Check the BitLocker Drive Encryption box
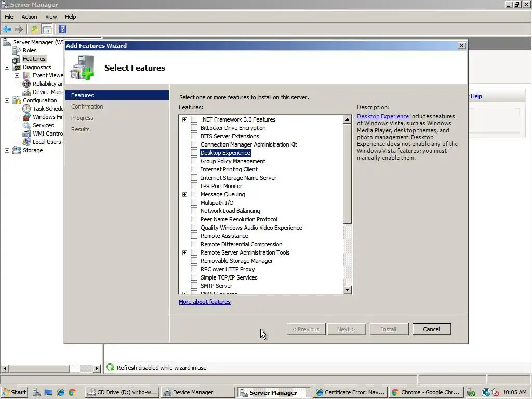 pyautogui.click(x=194, y=128)
